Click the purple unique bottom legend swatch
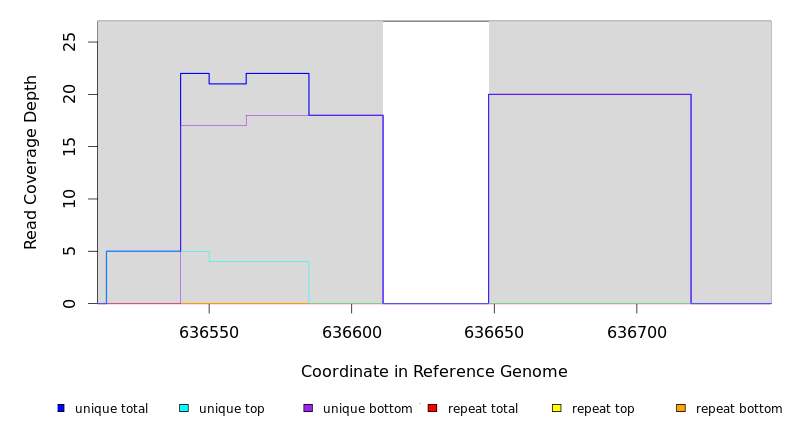This screenshot has width=792, height=432. 308,408
